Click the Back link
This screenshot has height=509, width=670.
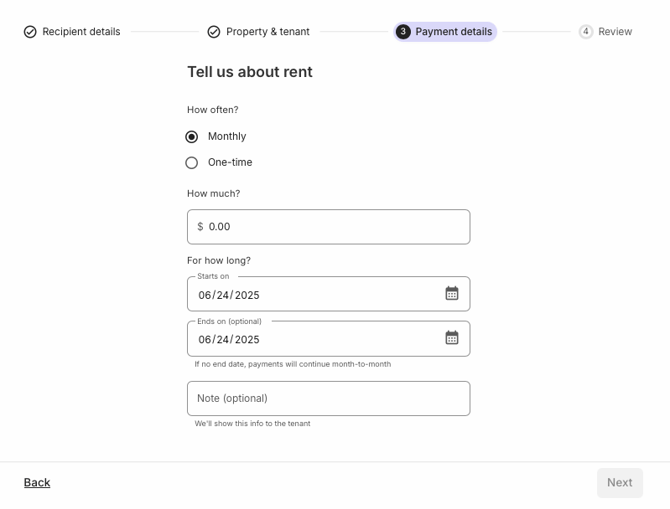click(37, 483)
